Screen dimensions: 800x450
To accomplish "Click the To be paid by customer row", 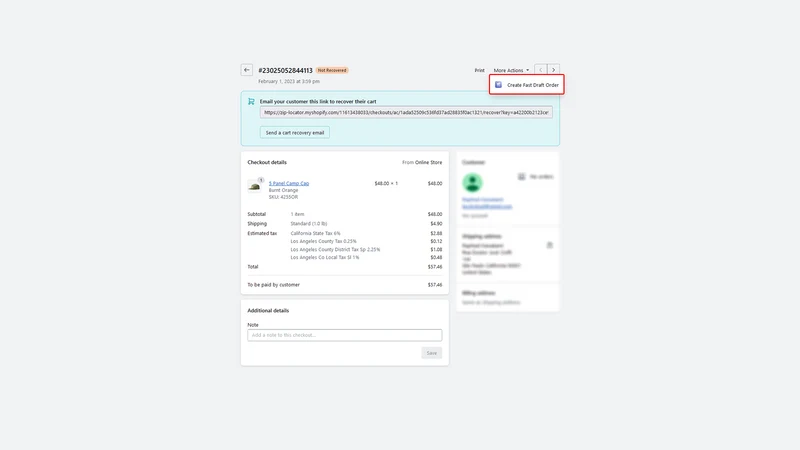I will click(345, 285).
